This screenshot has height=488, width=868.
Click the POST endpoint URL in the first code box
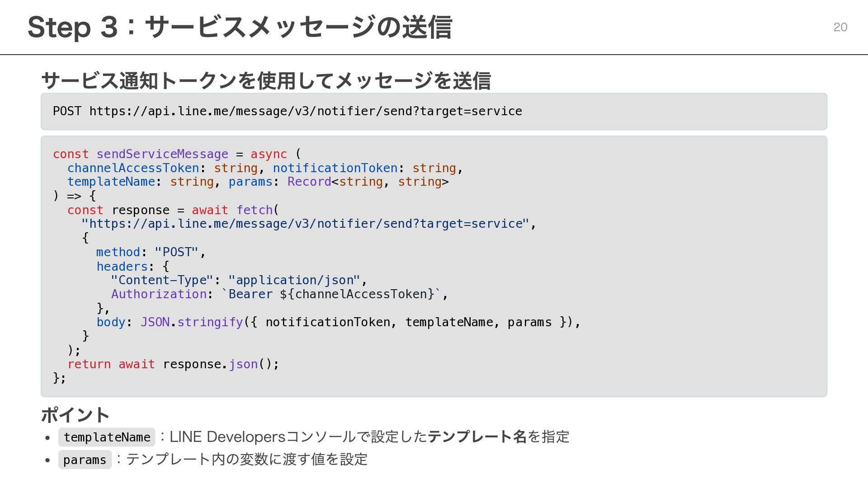click(305, 111)
